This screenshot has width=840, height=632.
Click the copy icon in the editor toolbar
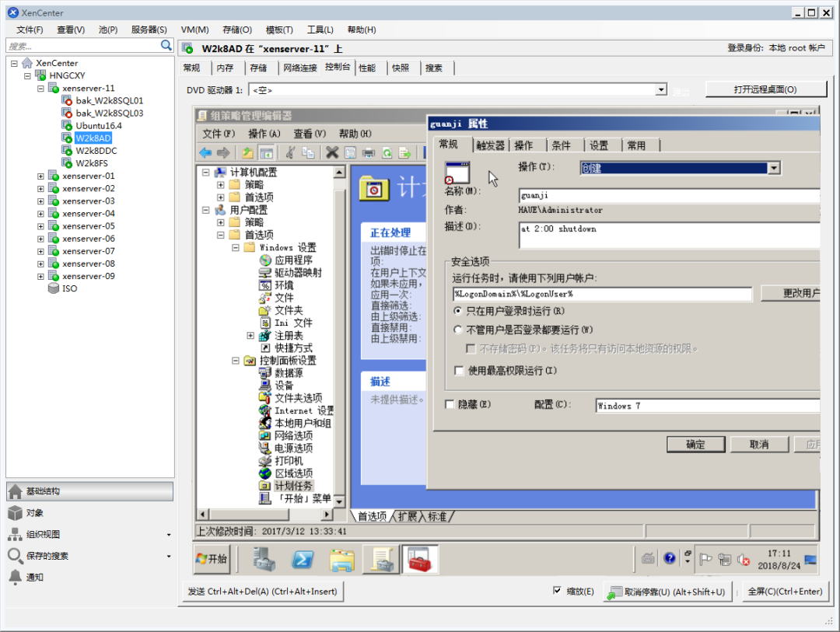tap(308, 152)
